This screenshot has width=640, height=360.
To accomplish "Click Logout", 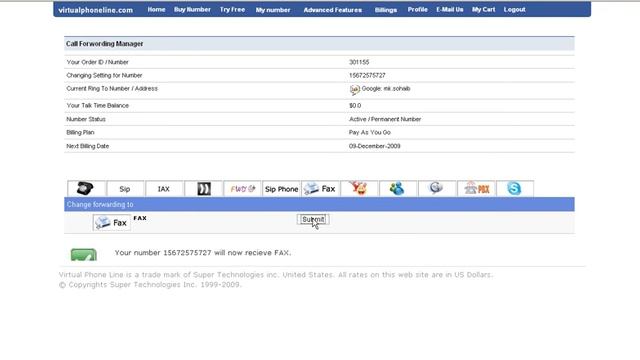I will pos(514,9).
